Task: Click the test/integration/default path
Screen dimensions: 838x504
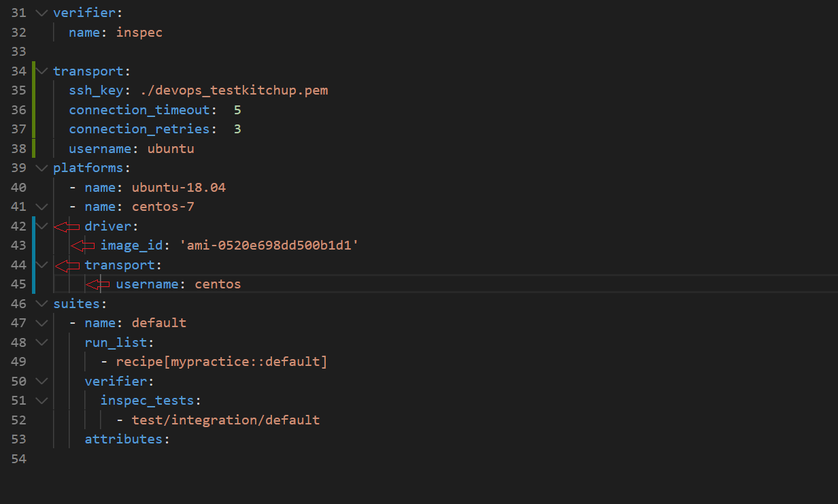Action: [226, 420]
